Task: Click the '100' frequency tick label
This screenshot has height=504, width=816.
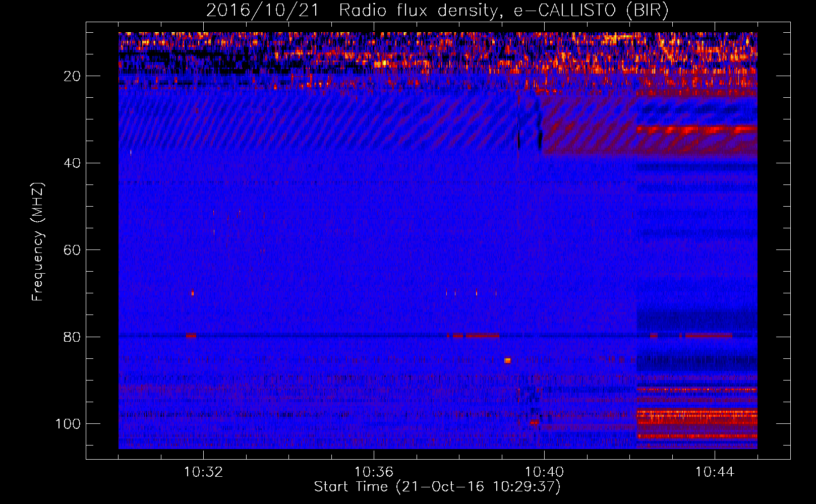Action: 68,424
